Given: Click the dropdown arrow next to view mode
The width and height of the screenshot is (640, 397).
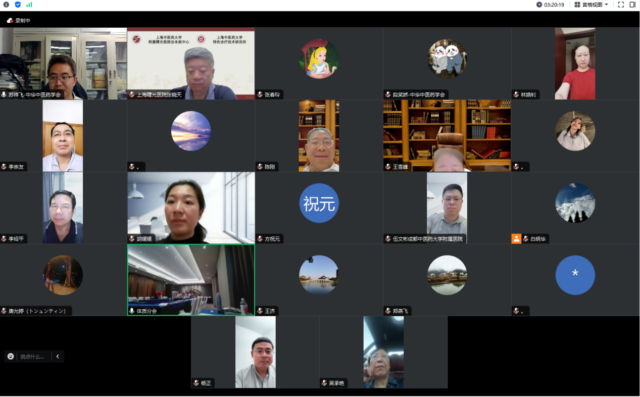Looking at the screenshot, I should click(606, 4).
